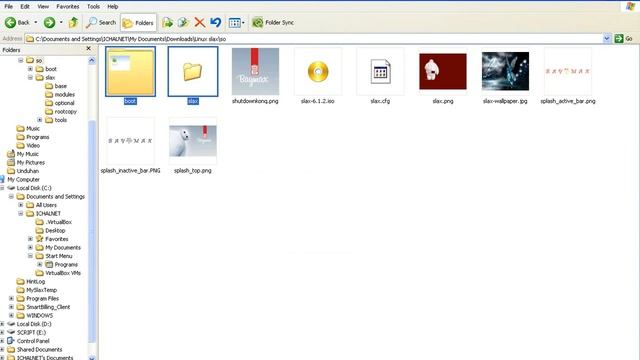Image resolution: width=640 pixels, height=360 pixels.
Task: Expand the All Users folder node
Action: [x=21, y=205]
